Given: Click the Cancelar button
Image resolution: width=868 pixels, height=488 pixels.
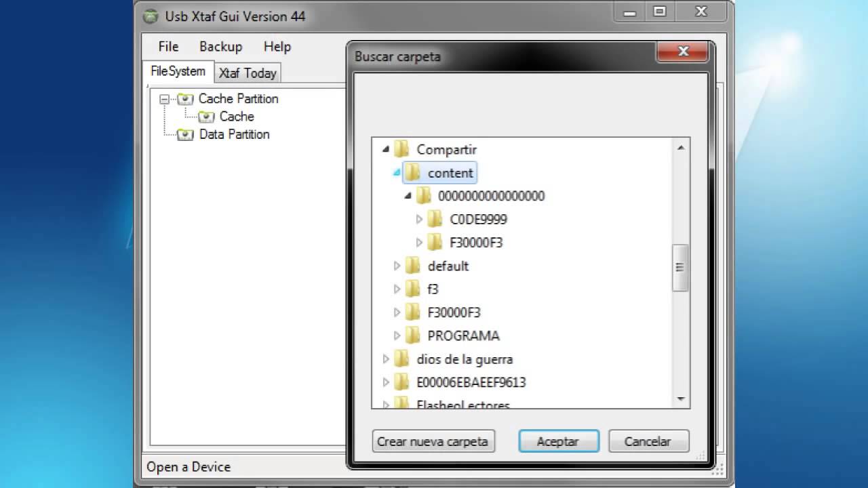Looking at the screenshot, I should pyautogui.click(x=648, y=441).
